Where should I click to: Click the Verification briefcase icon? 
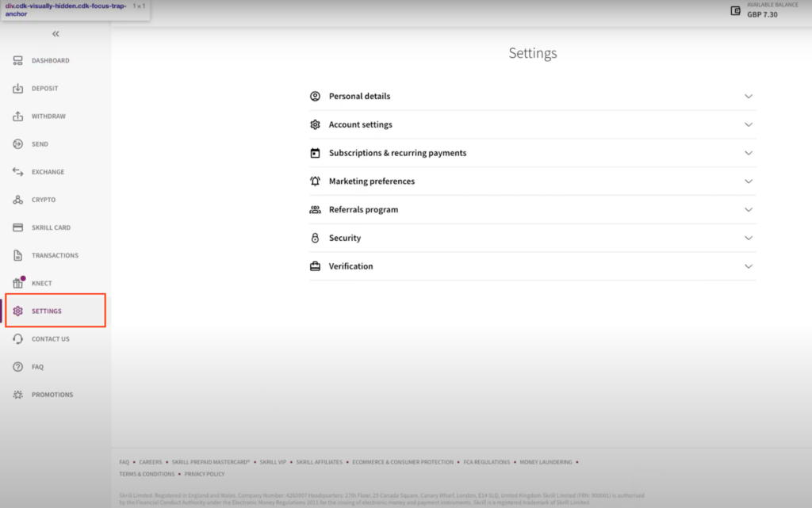coord(315,266)
